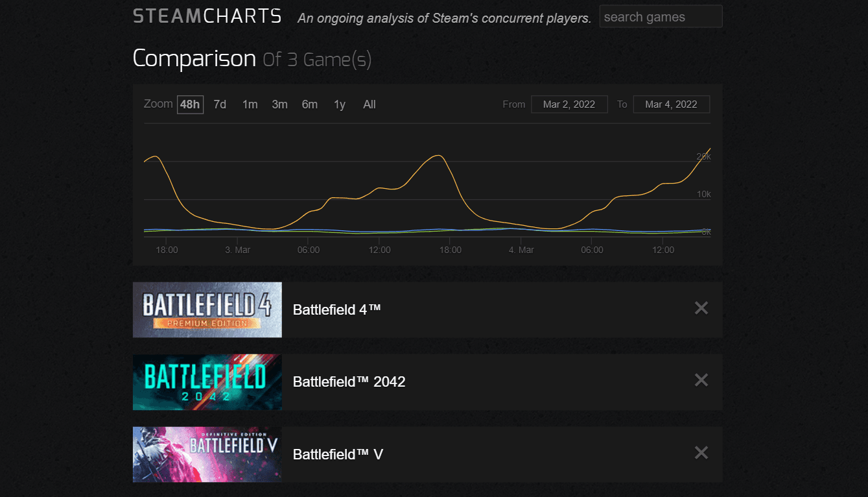The image size is (868, 497).
Task: Open the Battlefield™ 2042 title link
Action: [349, 382]
